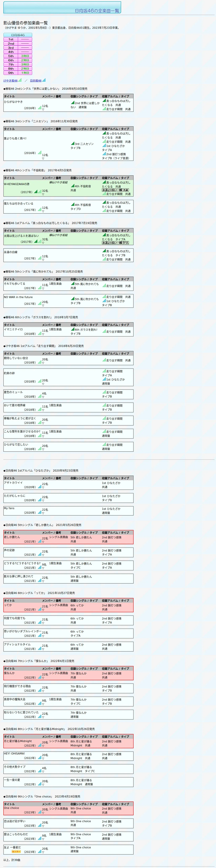Select the 8th row in the 日向坂46 table
Viewport: 216px width, 868px height.
18,68
